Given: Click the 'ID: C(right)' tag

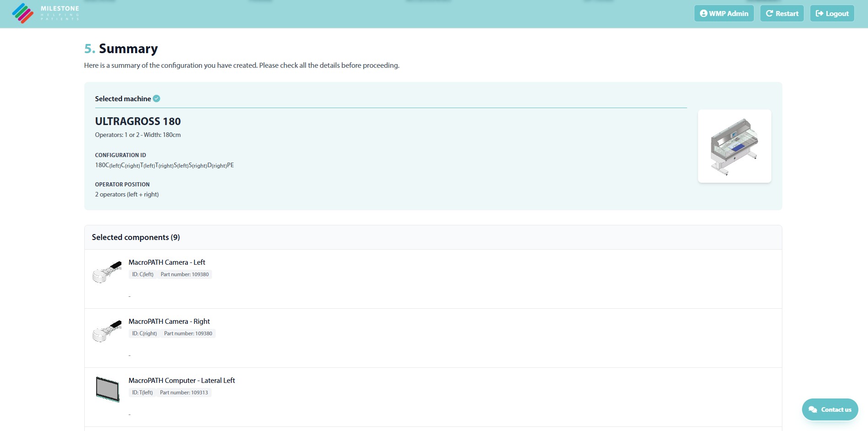Looking at the screenshot, I should 145,333.
